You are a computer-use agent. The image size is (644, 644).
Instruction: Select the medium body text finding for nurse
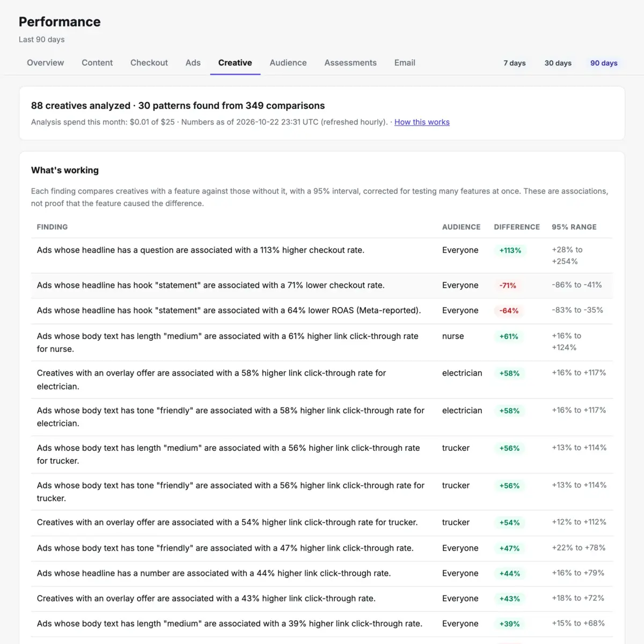(x=322, y=342)
